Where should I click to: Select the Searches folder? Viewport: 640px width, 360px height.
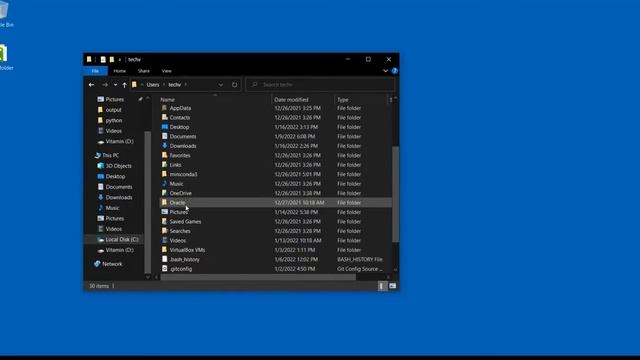tap(180, 231)
